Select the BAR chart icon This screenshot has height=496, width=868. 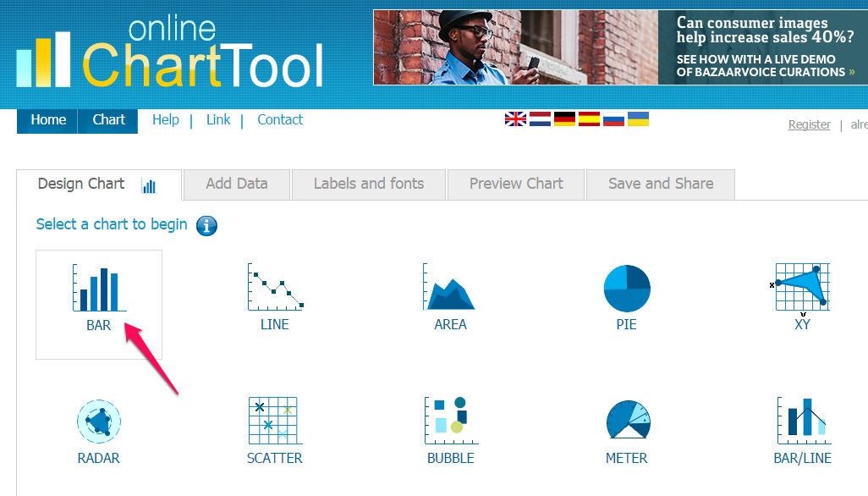pyautogui.click(x=99, y=288)
